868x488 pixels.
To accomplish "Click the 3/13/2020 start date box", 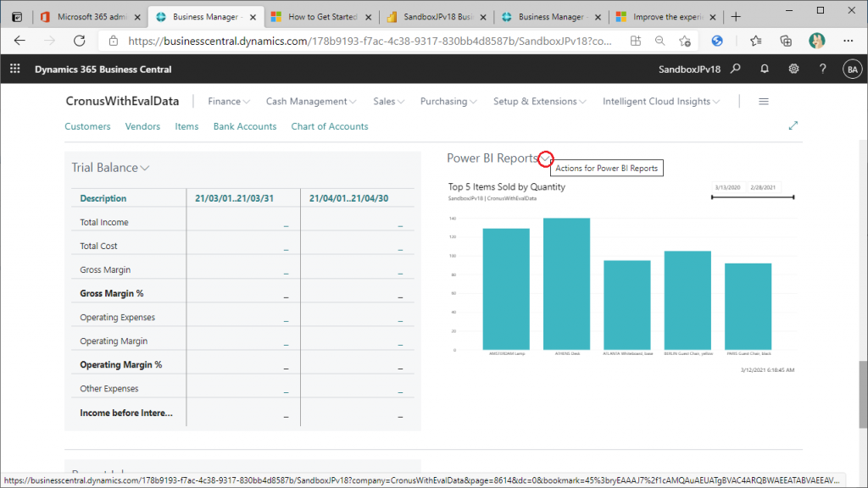I will [x=727, y=187].
